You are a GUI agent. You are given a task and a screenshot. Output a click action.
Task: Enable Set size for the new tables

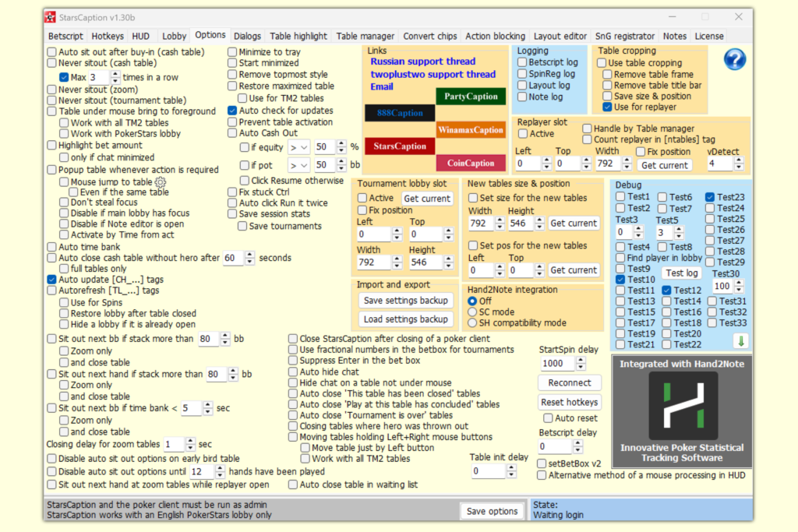click(x=473, y=198)
